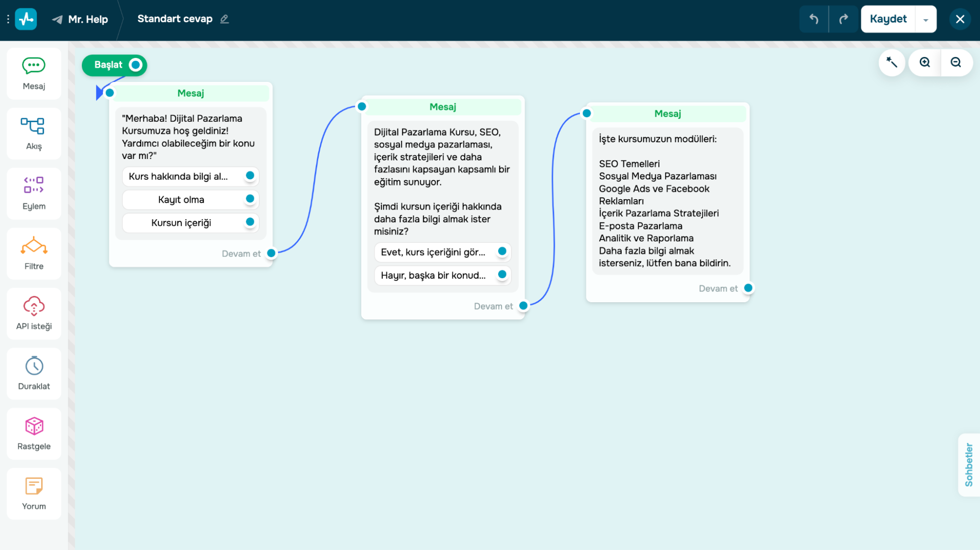Click the magic wand auto-arrange tool
This screenshot has height=550, width=980.
tap(892, 62)
